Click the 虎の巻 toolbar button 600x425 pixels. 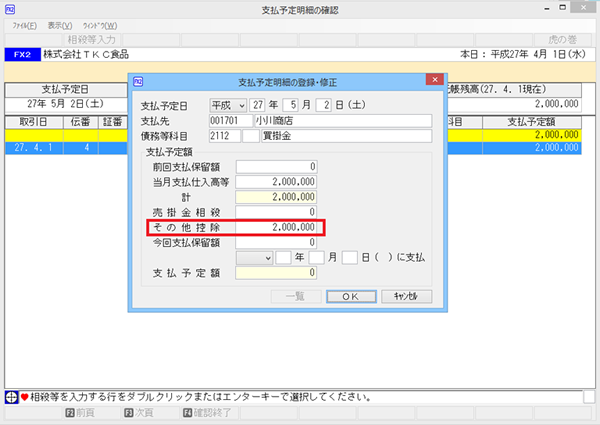point(562,39)
